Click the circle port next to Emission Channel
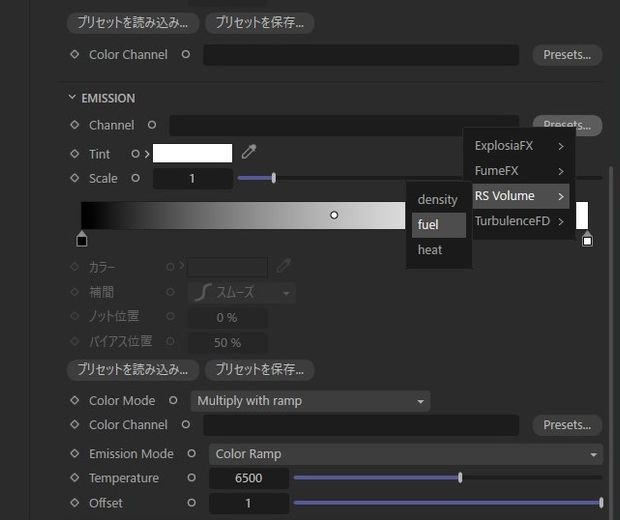 [152, 125]
